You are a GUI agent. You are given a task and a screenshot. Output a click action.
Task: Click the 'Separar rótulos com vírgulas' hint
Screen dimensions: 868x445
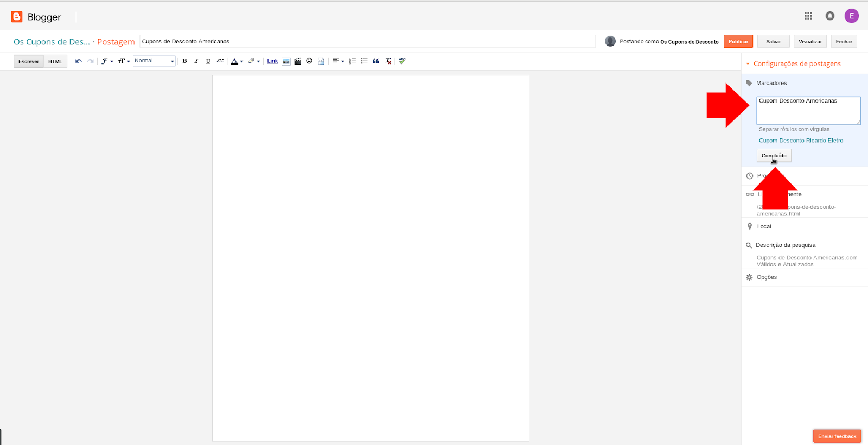point(794,129)
